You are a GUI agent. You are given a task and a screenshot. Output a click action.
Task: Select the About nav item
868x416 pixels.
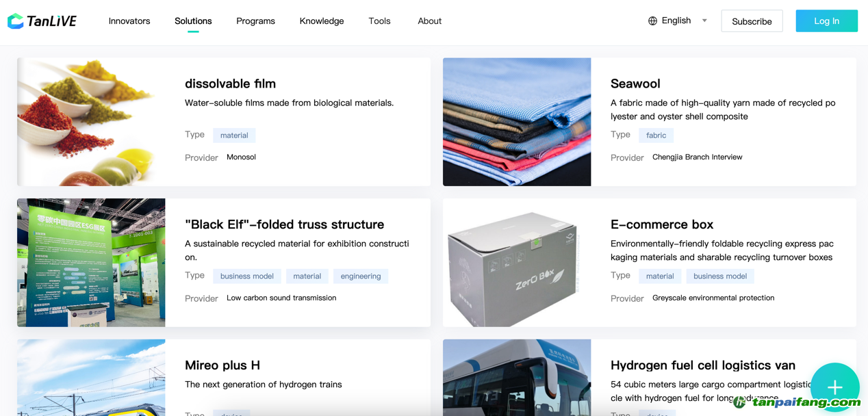(429, 21)
